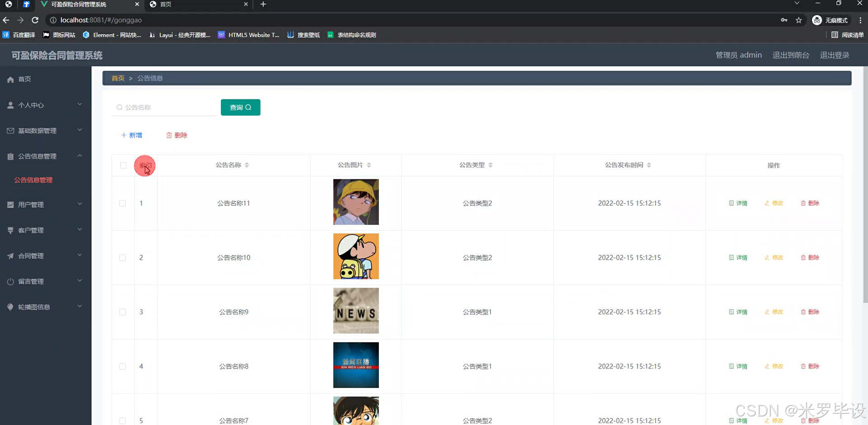Expand 用户管理 sidebar menu

click(45, 205)
